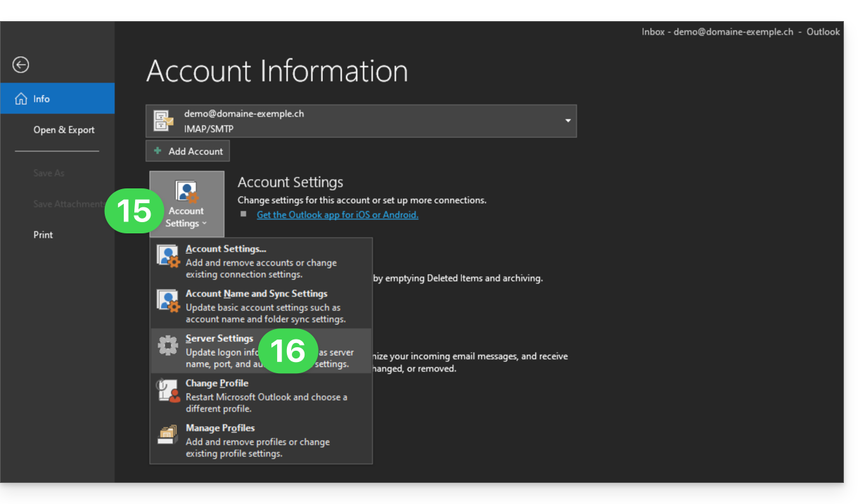The height and width of the screenshot is (504, 865).
Task: Click the back arrow icon
Action: pyautogui.click(x=21, y=65)
